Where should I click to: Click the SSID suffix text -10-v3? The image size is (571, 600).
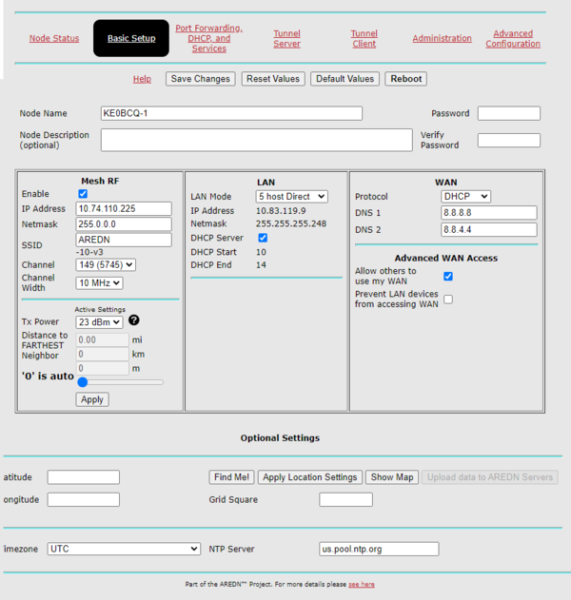point(90,252)
